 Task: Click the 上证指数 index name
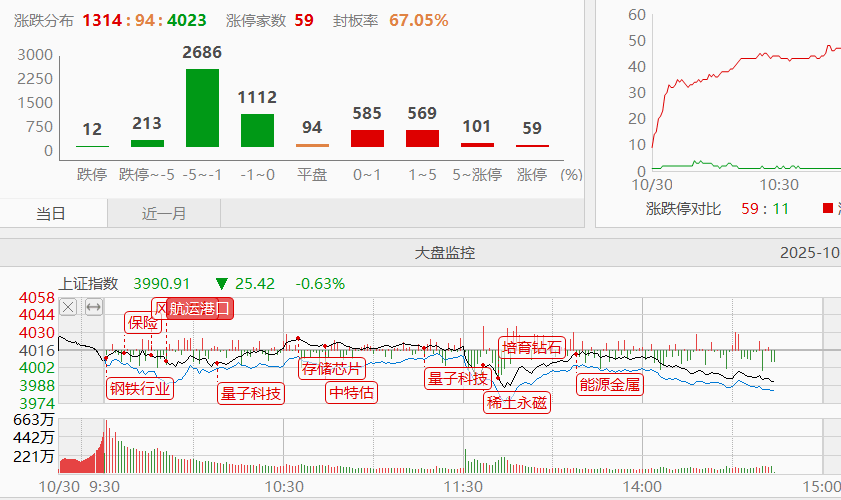(89, 284)
